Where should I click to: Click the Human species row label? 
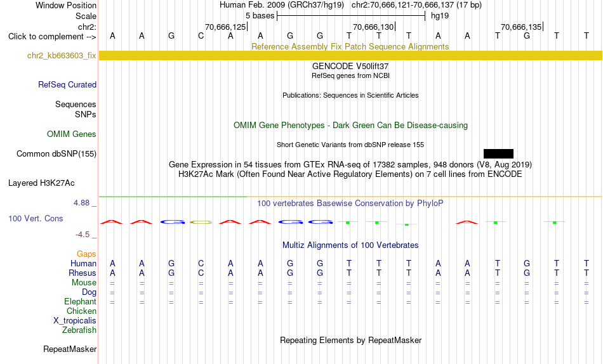83,263
